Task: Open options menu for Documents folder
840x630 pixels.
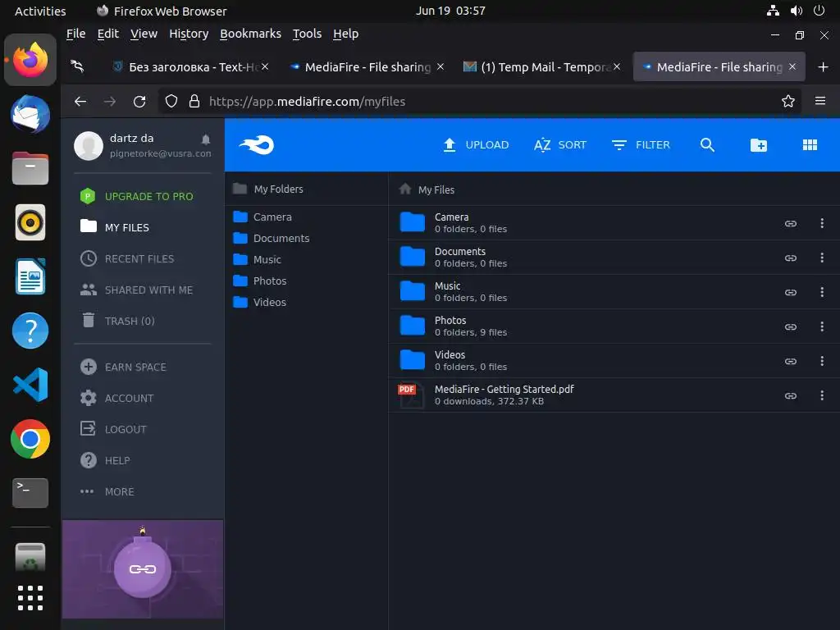Action: [x=822, y=258]
